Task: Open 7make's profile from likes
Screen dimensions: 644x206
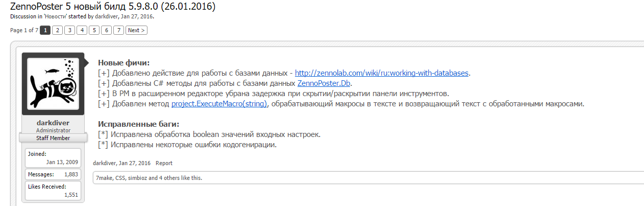Action: click(104, 178)
